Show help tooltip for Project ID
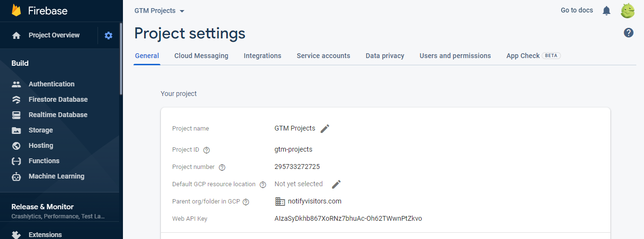The image size is (644, 239). [x=207, y=150]
